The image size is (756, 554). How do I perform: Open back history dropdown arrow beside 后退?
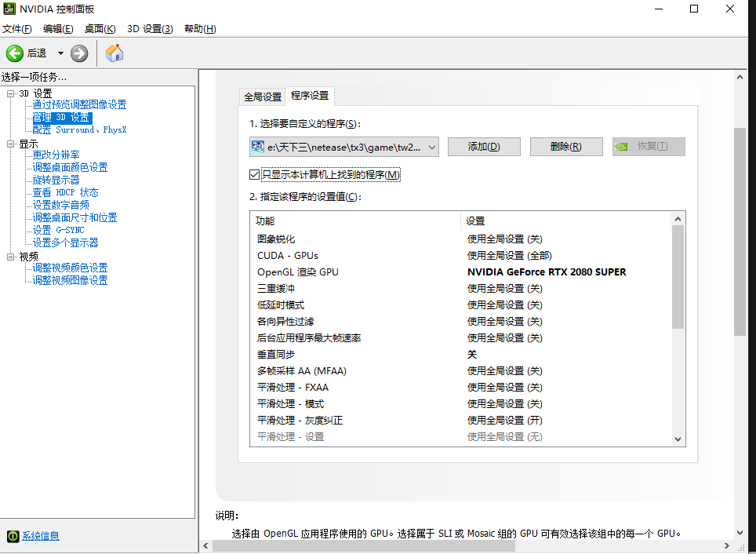coord(60,53)
